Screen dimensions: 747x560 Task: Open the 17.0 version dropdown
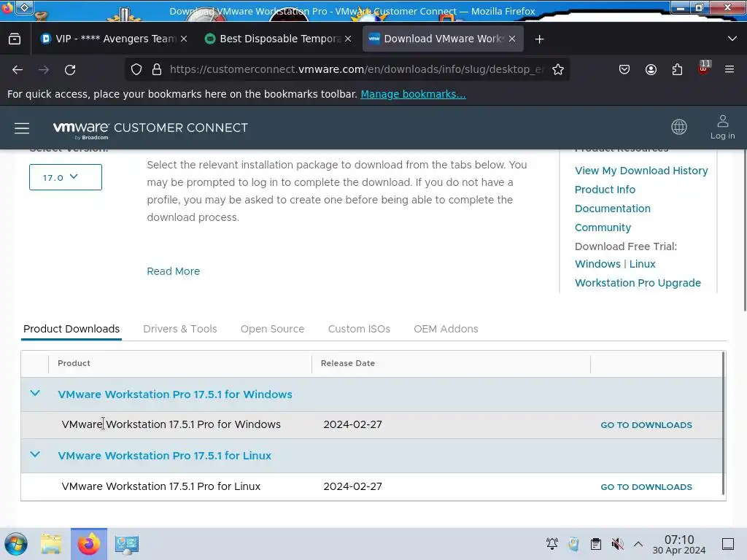point(65,177)
